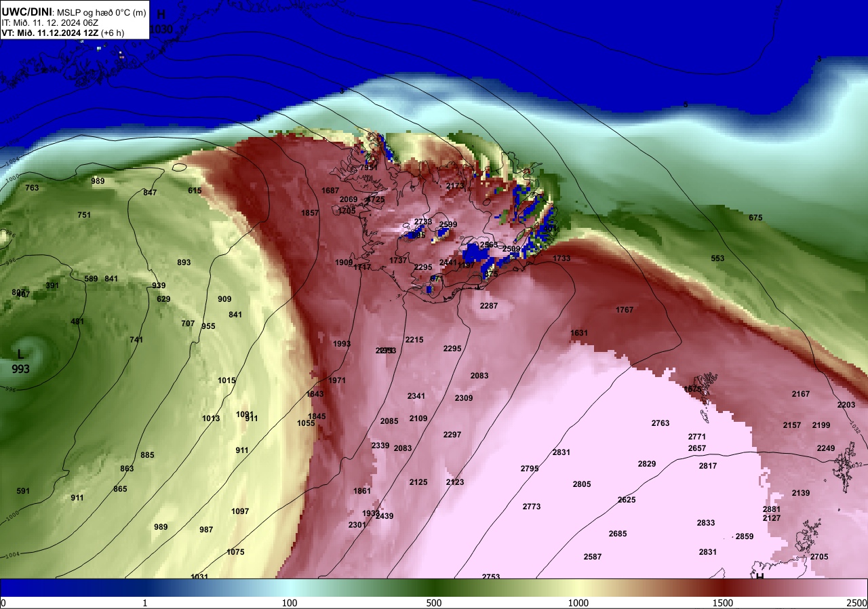Click the freezing level value 1909
This screenshot has height=609, width=868.
[344, 262]
